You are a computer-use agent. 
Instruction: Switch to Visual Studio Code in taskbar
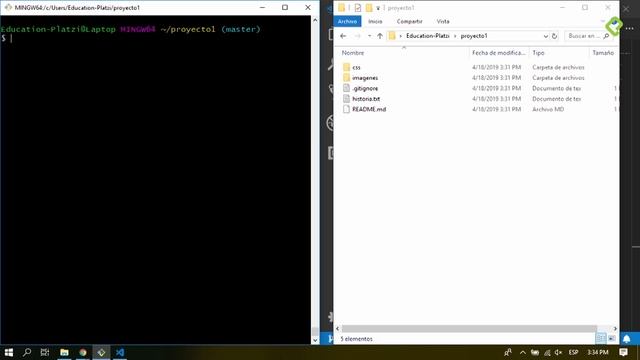click(120, 352)
